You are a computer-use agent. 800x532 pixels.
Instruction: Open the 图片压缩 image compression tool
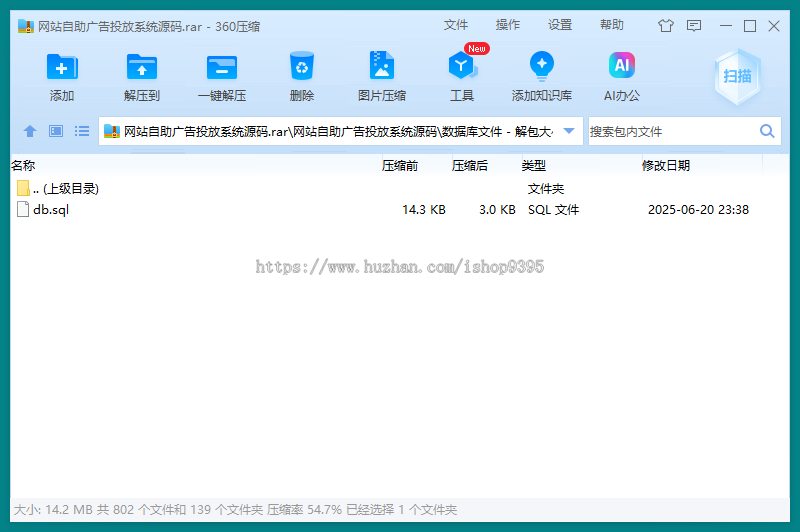[x=382, y=65]
